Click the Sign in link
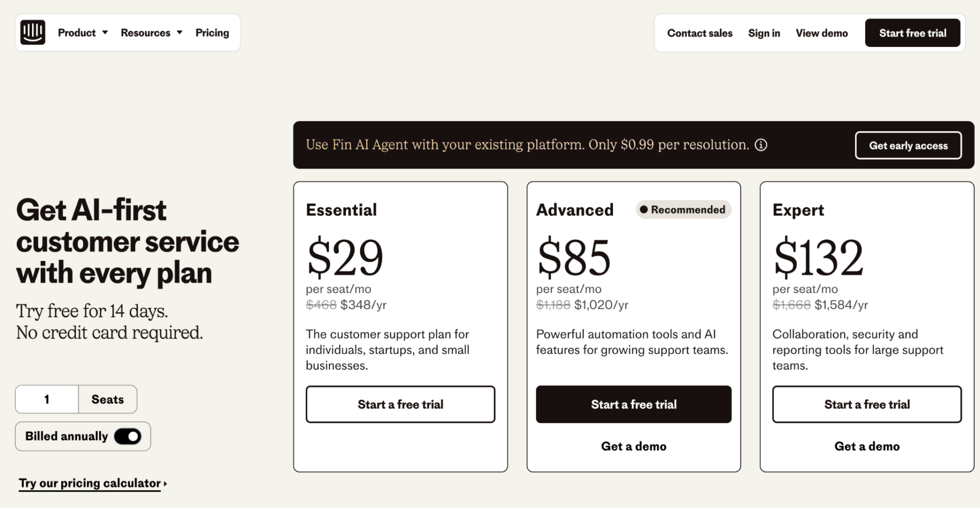 764,33
